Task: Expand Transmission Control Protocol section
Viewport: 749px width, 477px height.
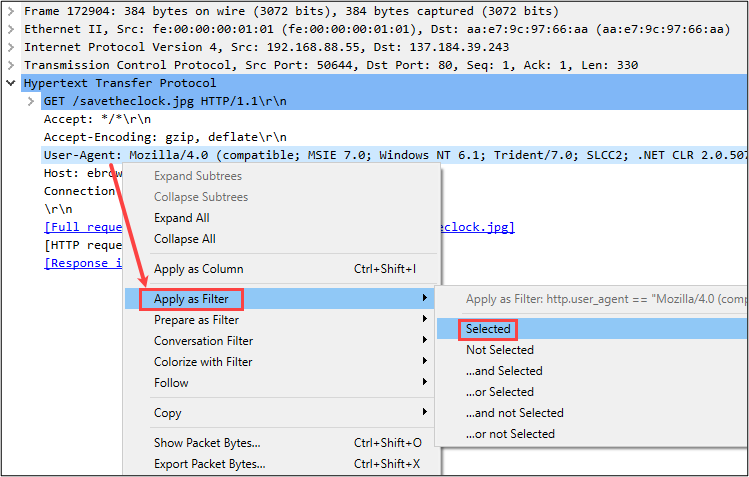Action: (x=11, y=65)
